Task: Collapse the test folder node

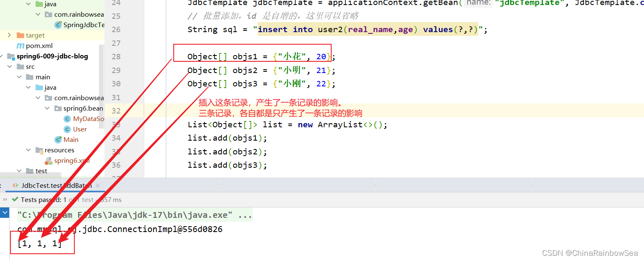Action: (19, 171)
